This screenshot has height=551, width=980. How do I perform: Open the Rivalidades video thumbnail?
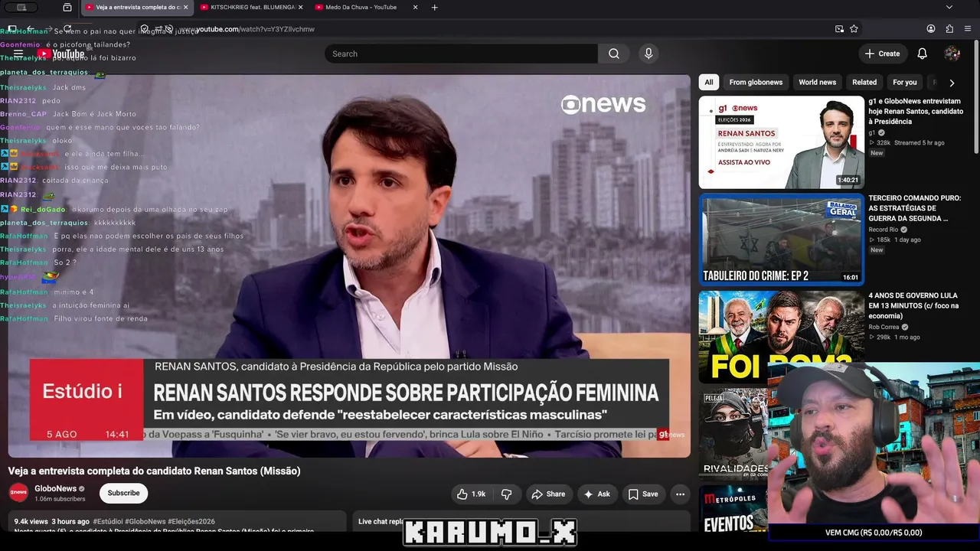coord(733,434)
